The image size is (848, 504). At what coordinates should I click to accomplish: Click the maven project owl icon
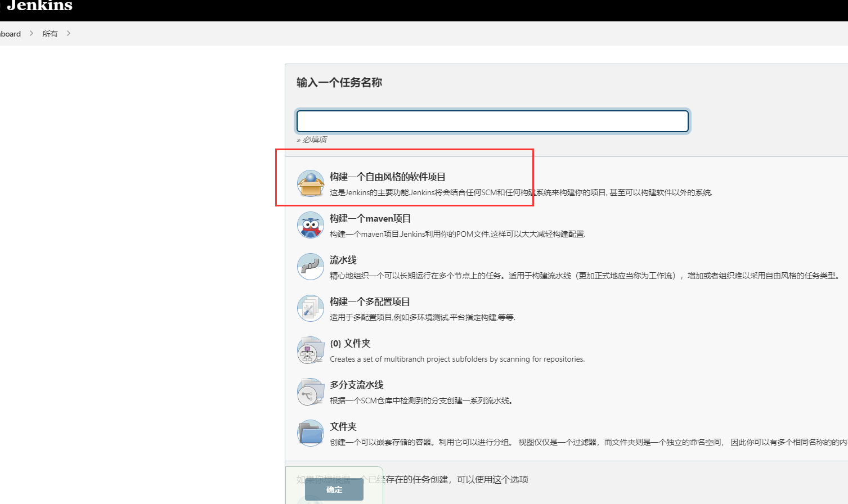click(x=311, y=225)
